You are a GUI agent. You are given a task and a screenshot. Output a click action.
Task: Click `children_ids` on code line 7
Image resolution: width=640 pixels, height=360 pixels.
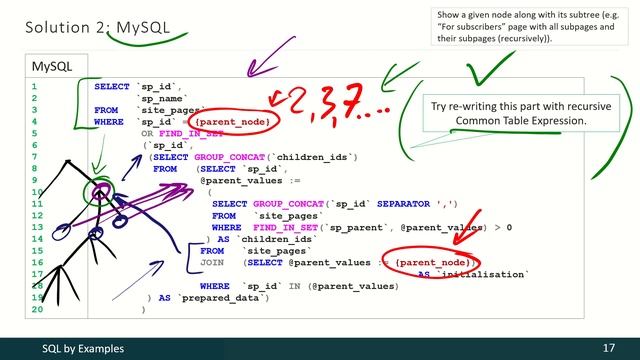coord(312,157)
